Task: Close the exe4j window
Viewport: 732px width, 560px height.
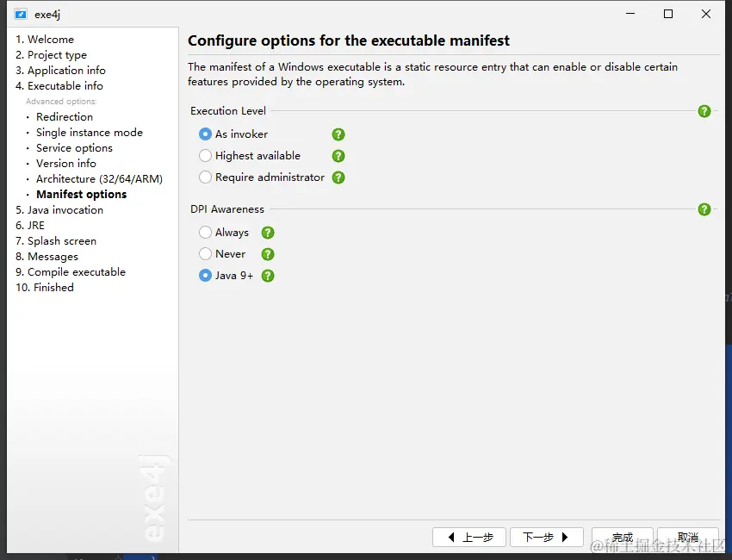Action: tap(706, 14)
